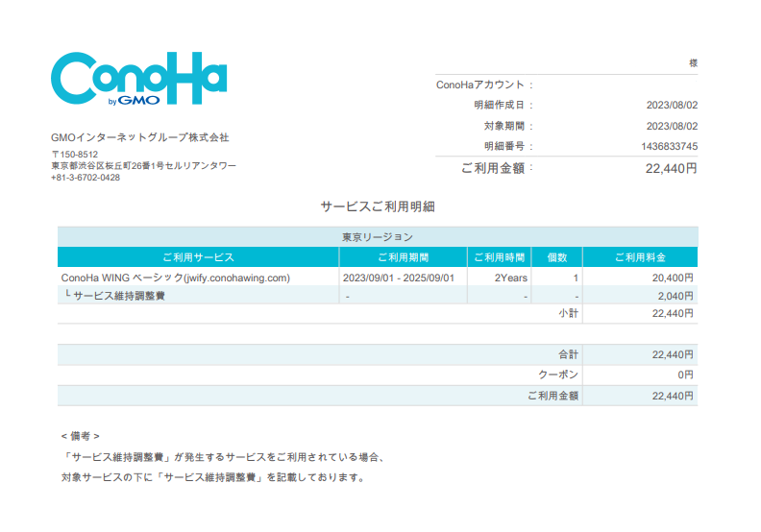Select the サービス維持調整費 sub-row in the table
The width and height of the screenshot is (761, 532).
[x=378, y=296]
